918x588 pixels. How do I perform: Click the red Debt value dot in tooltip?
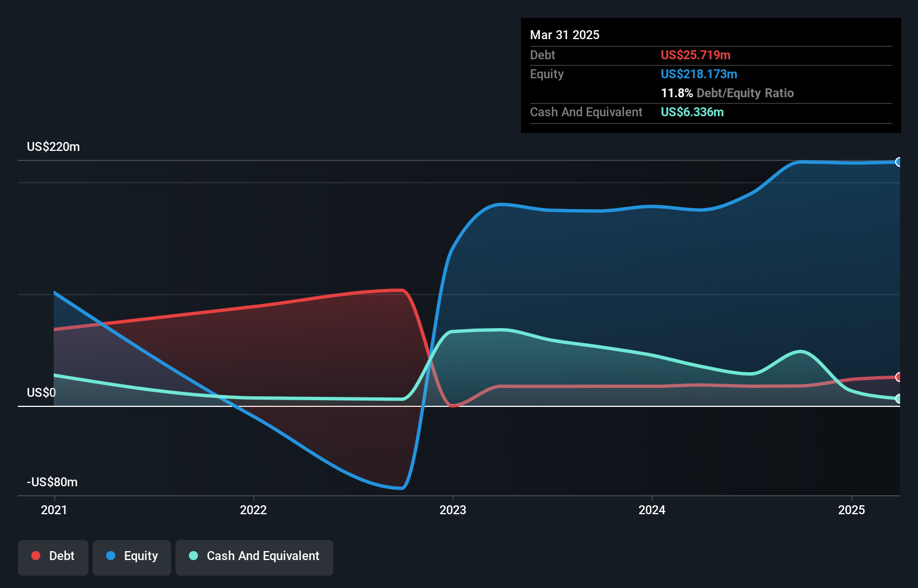coord(695,55)
